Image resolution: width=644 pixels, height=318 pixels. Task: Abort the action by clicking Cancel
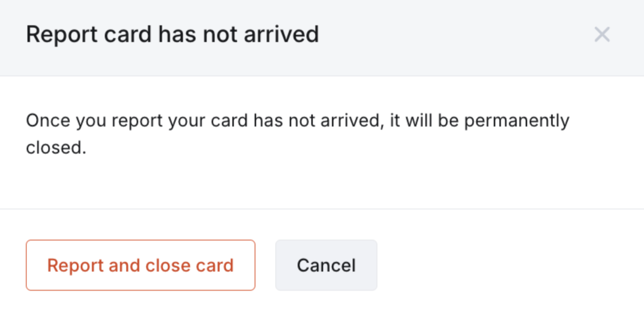coord(326,265)
